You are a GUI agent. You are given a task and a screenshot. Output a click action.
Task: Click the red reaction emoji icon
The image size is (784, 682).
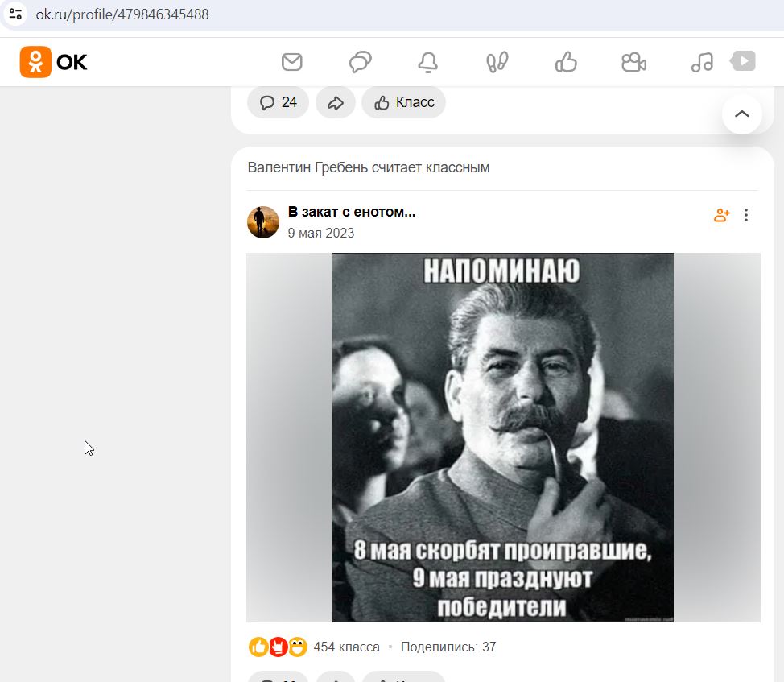pos(278,647)
